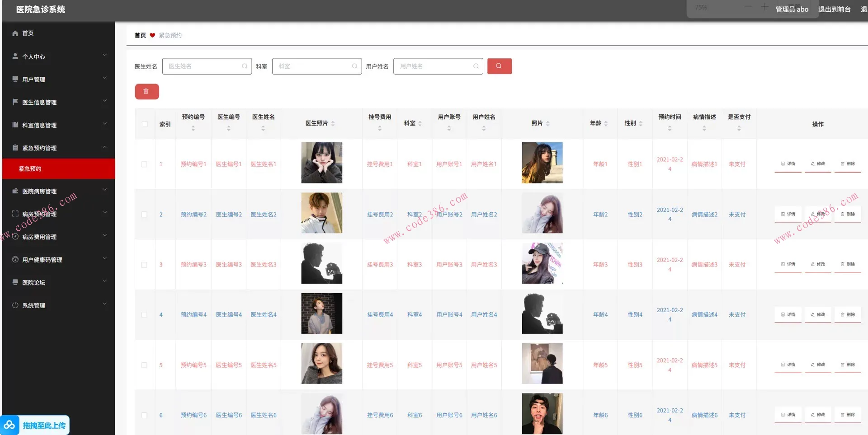The image size is (868, 435).
Task: Expand 病房费用管理 menu chevron
Action: tap(105, 235)
